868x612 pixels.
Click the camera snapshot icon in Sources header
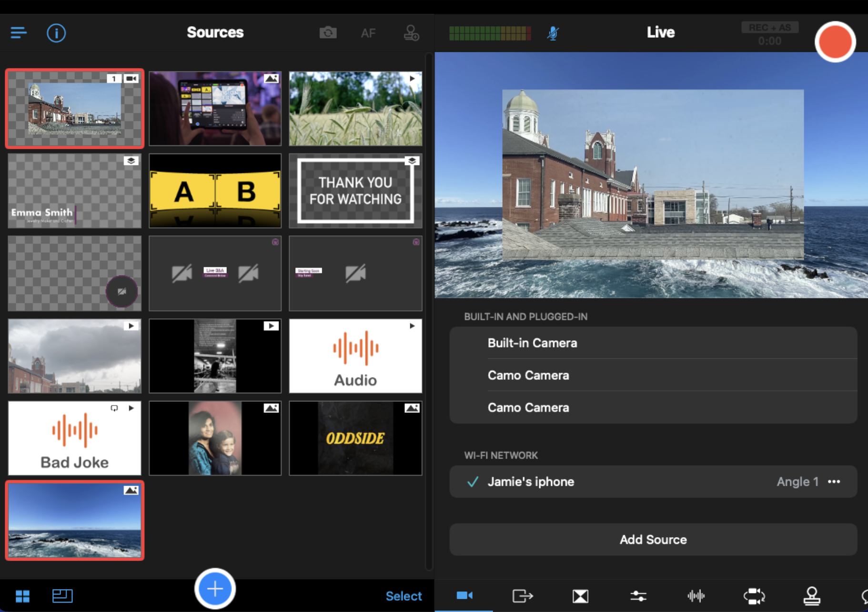coord(328,33)
